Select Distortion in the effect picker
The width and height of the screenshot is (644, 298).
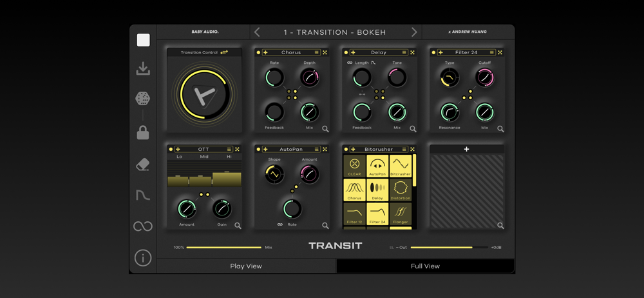(401, 190)
